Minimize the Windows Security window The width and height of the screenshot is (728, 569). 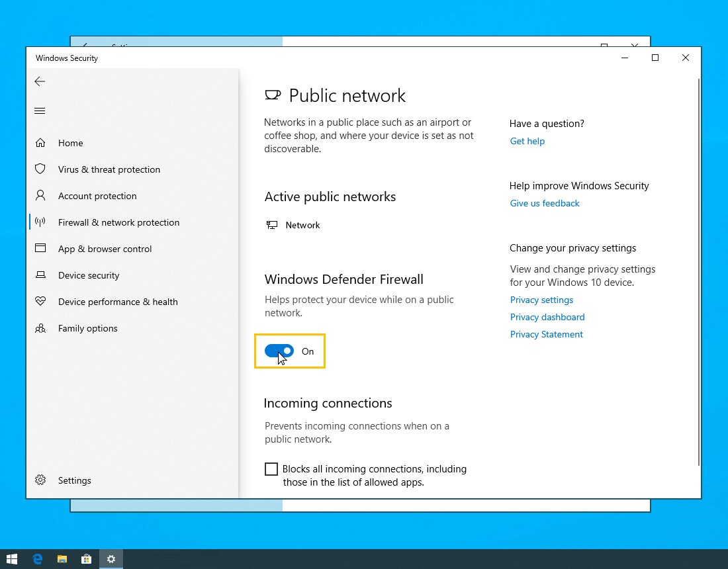pyautogui.click(x=625, y=58)
